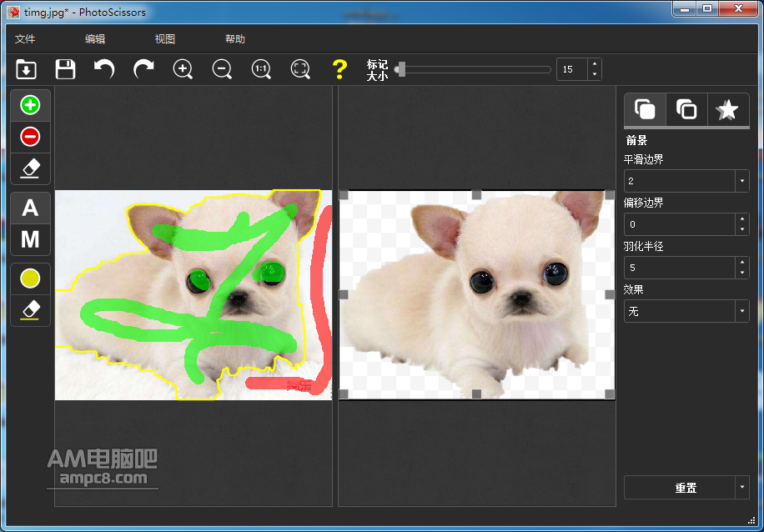Click the window resize grip in corner
Screen dimensions: 764x532
(x=751, y=521)
